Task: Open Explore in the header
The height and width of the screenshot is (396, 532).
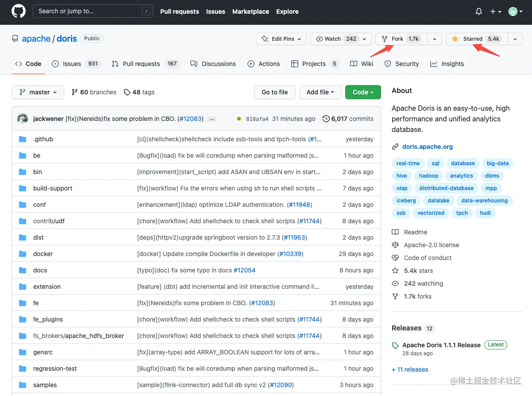Action: point(288,12)
